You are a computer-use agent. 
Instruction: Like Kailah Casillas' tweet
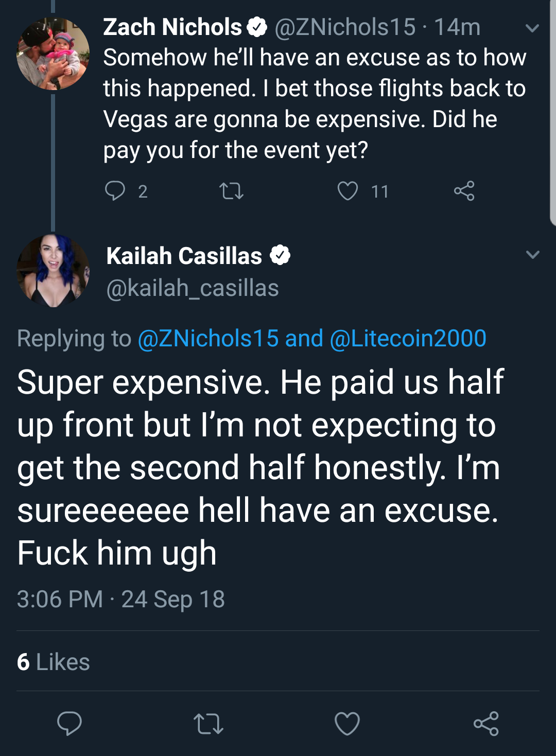tap(347, 724)
